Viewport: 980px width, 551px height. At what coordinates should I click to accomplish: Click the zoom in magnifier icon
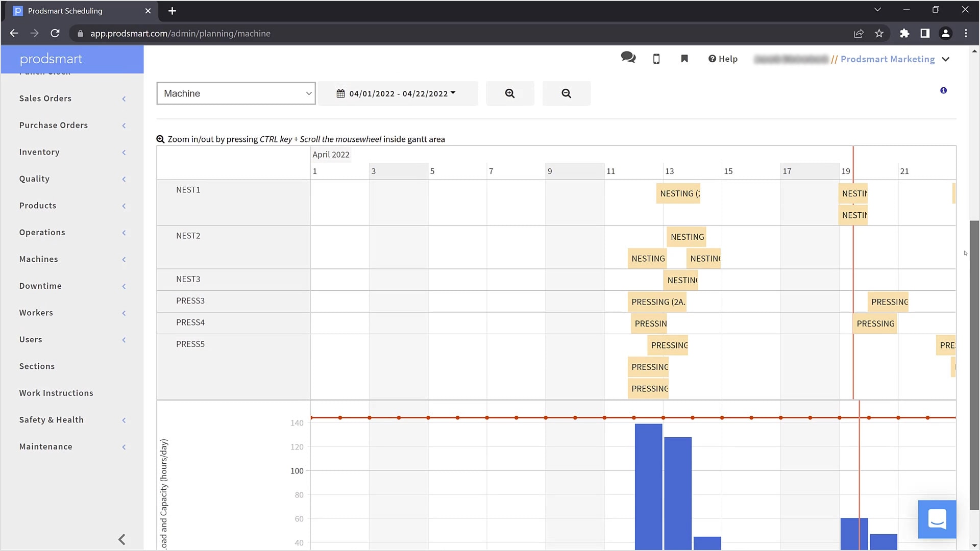click(x=510, y=93)
